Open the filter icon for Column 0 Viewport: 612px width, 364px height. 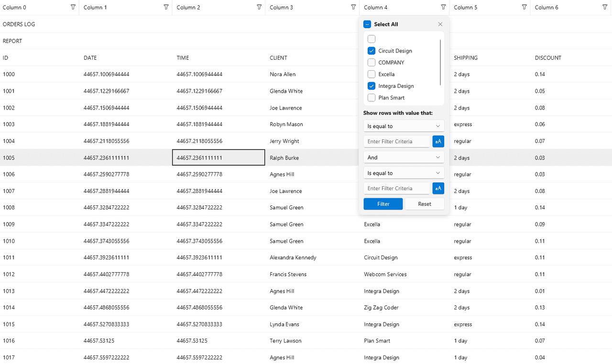pos(73,7)
